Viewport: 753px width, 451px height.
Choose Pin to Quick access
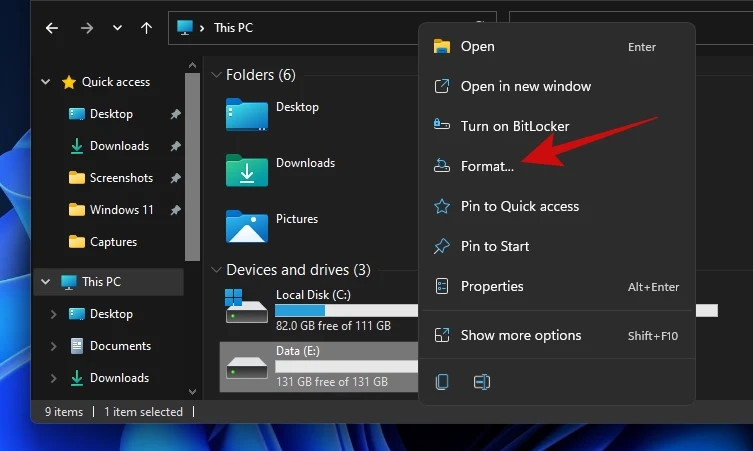point(557,207)
